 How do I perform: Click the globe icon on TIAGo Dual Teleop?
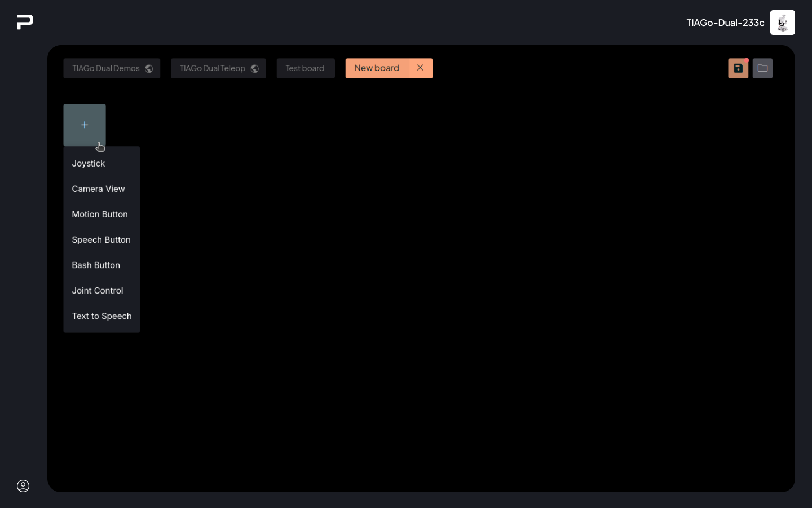coord(255,69)
